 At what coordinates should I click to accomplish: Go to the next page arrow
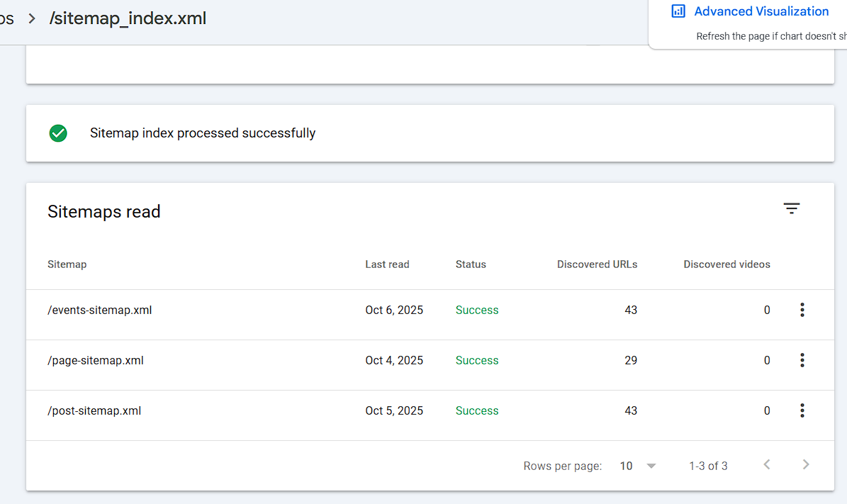point(805,465)
